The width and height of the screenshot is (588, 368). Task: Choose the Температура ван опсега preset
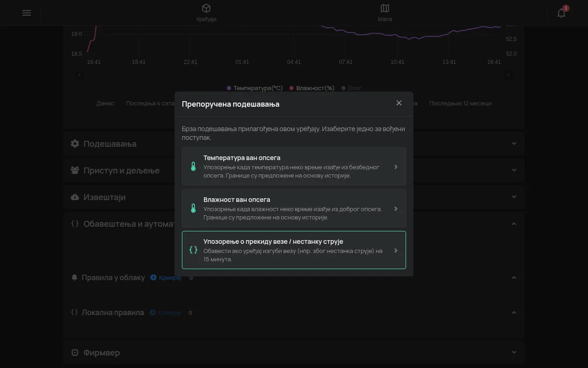(x=294, y=167)
